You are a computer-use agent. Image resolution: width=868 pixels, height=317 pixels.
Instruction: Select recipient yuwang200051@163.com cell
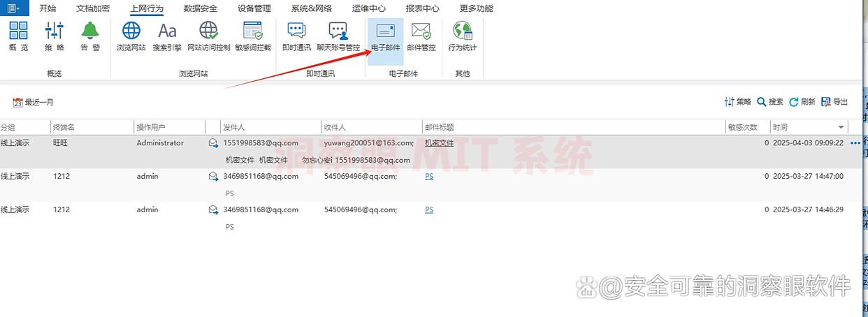(x=368, y=142)
